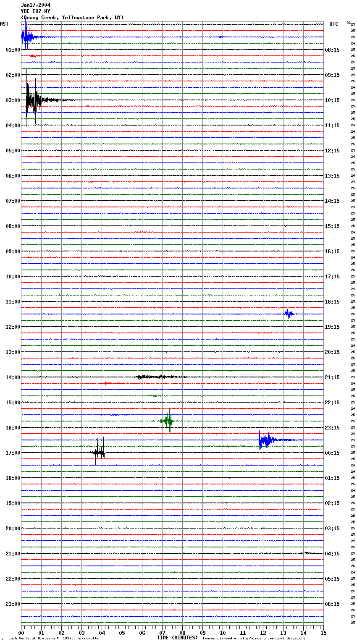Viewport: 357px width, 644px height.
Task: Click the 23:15 UTC label
Action: tap(332, 428)
